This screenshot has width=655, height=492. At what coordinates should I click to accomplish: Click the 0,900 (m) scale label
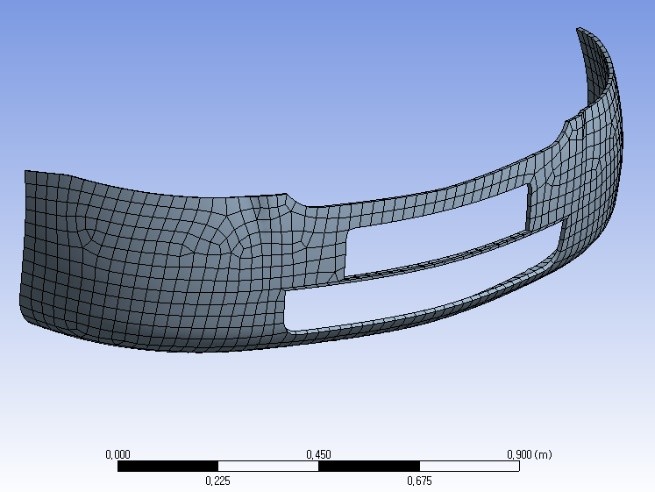pyautogui.click(x=529, y=454)
